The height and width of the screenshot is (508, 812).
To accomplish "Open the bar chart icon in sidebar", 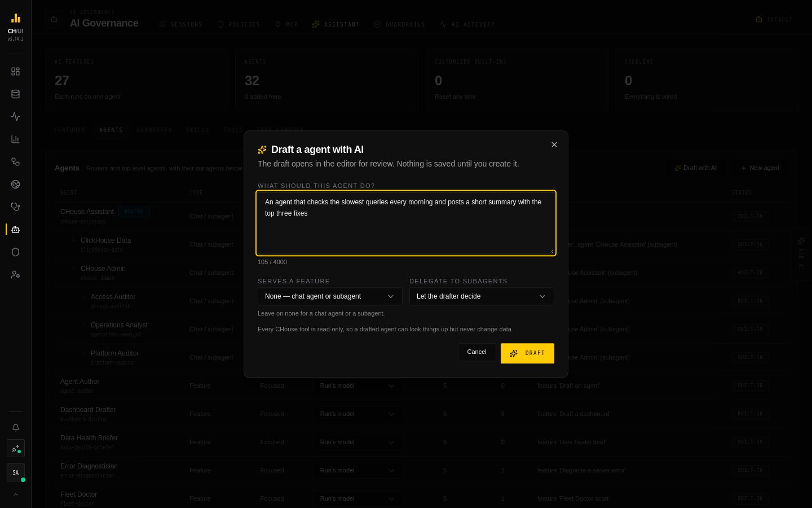I will click(16, 139).
